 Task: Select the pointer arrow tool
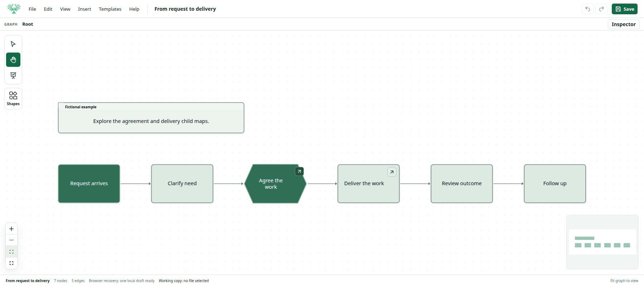[x=13, y=44]
